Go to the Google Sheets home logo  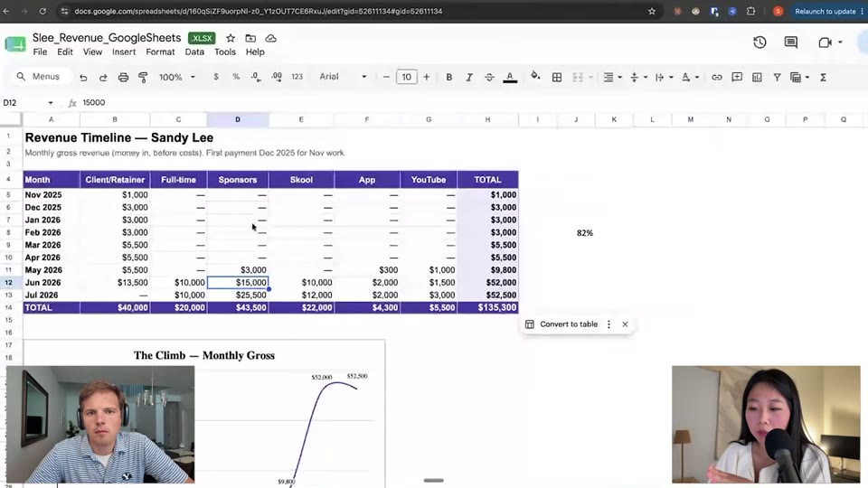[15, 43]
